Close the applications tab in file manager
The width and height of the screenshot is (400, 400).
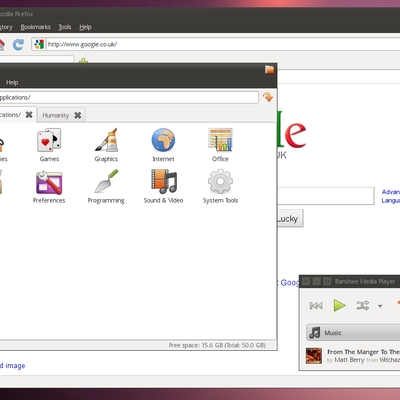pos(29,115)
